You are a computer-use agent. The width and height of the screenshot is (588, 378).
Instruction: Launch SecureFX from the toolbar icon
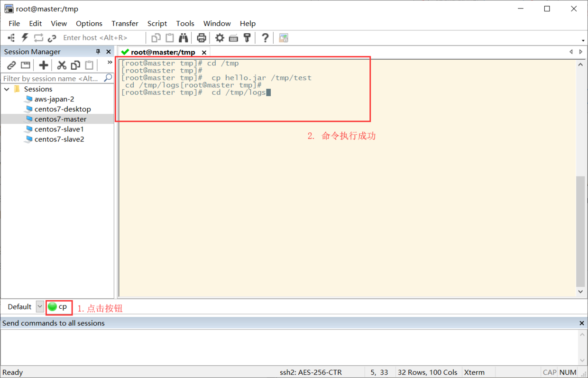click(284, 38)
